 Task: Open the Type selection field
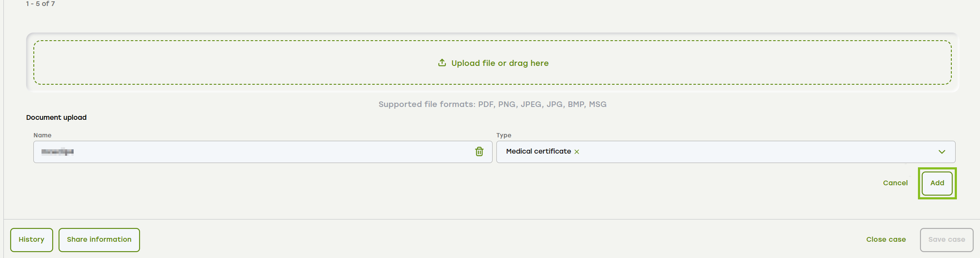tap(726, 152)
